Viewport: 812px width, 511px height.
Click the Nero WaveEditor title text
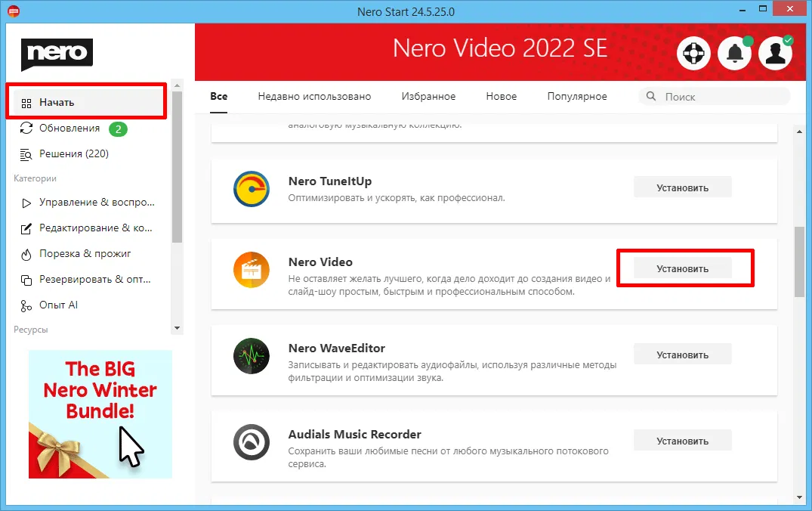(337, 348)
